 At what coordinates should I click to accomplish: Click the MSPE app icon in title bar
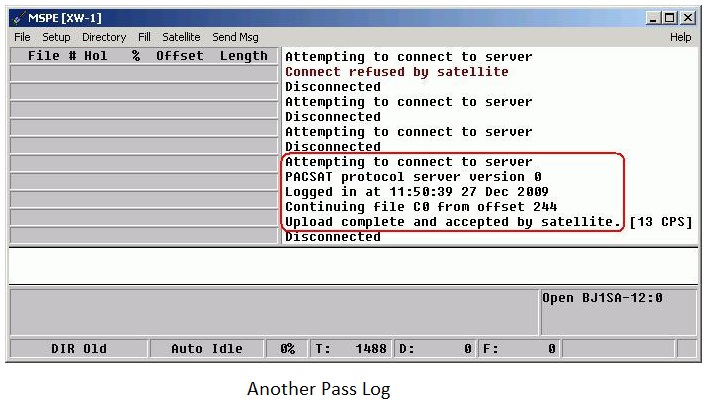(x=17, y=18)
